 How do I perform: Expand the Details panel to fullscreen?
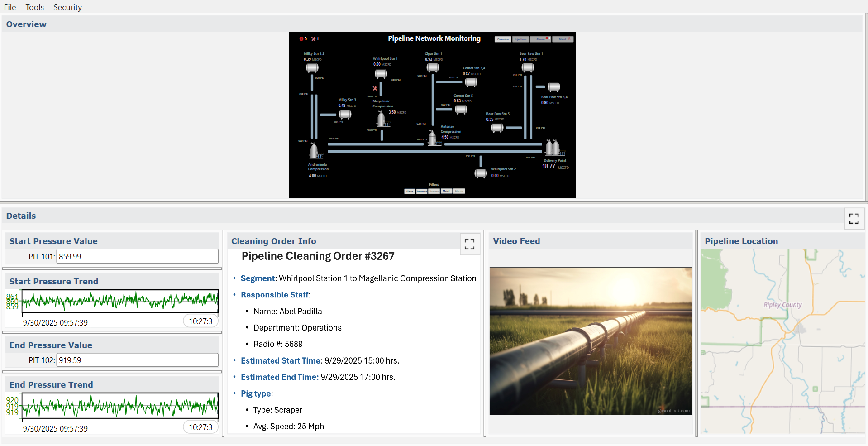point(854,218)
